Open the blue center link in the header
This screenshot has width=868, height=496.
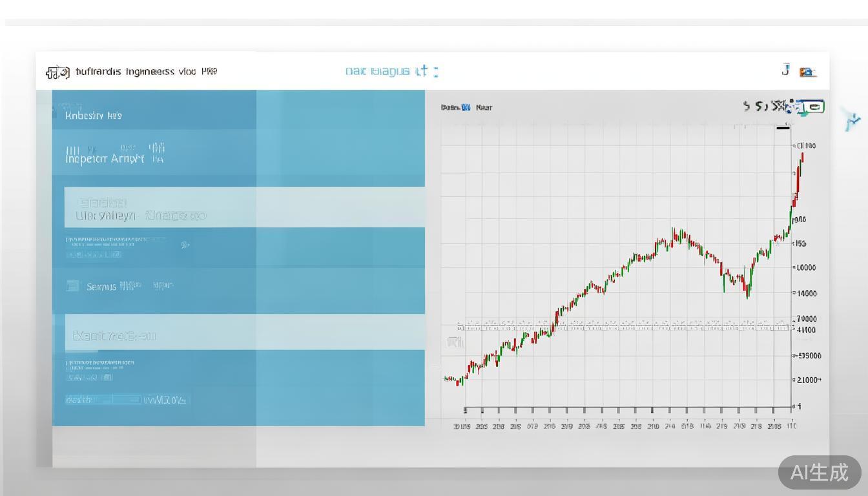[x=391, y=71]
